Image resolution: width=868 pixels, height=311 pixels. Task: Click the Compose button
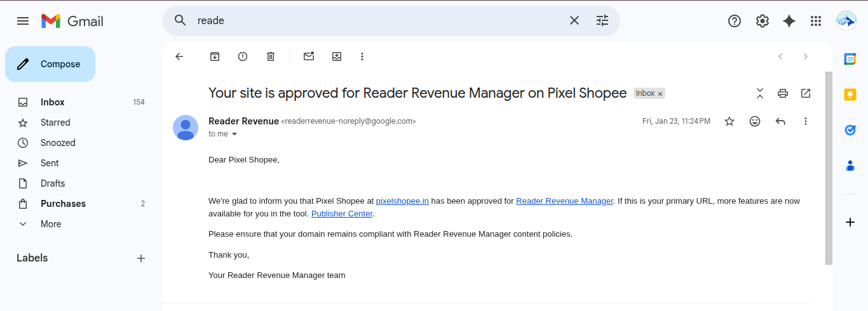50,64
